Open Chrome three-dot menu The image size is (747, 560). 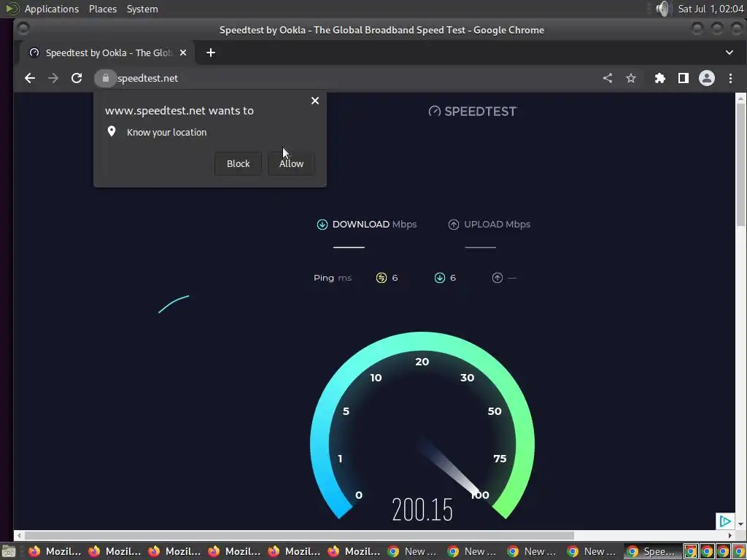pos(730,78)
